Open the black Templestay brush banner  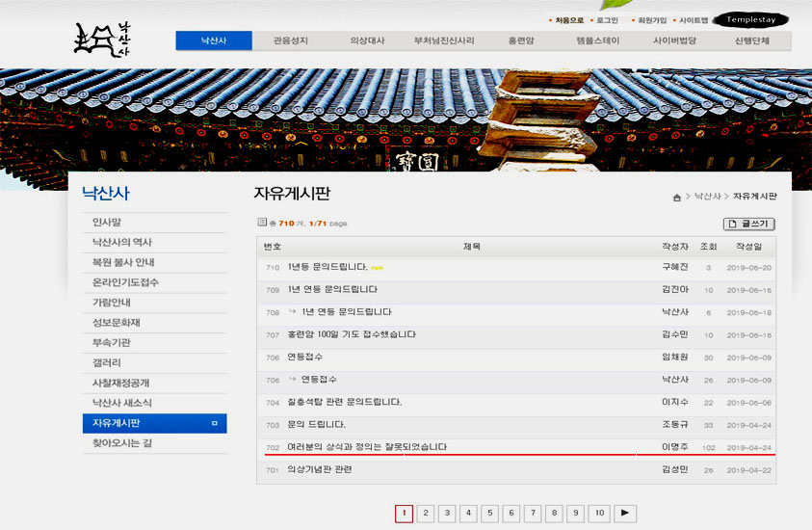(x=756, y=19)
